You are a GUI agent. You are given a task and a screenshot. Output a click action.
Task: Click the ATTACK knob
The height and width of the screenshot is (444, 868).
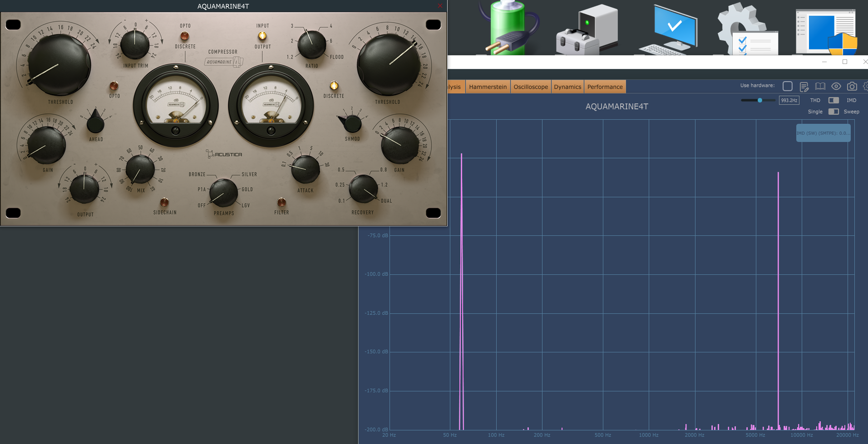[306, 169]
